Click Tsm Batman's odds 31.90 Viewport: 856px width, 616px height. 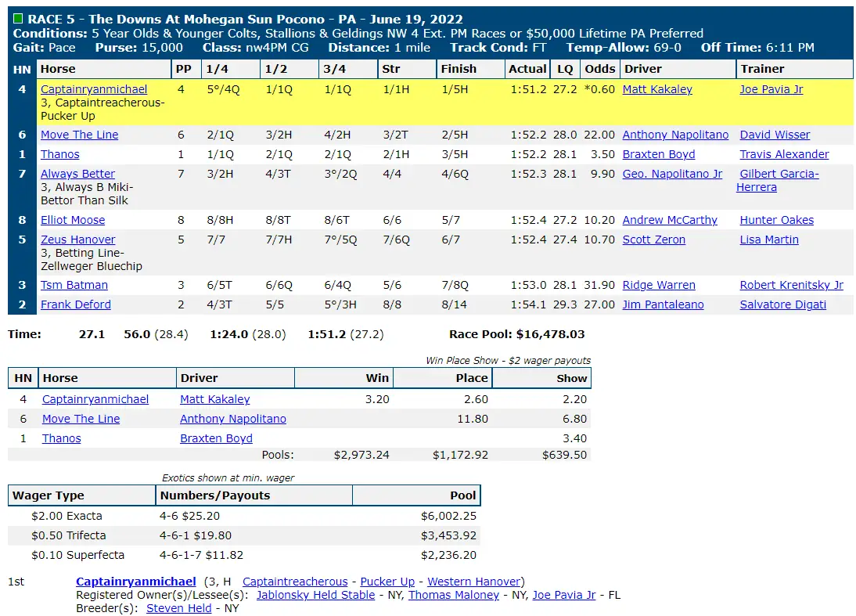click(599, 284)
